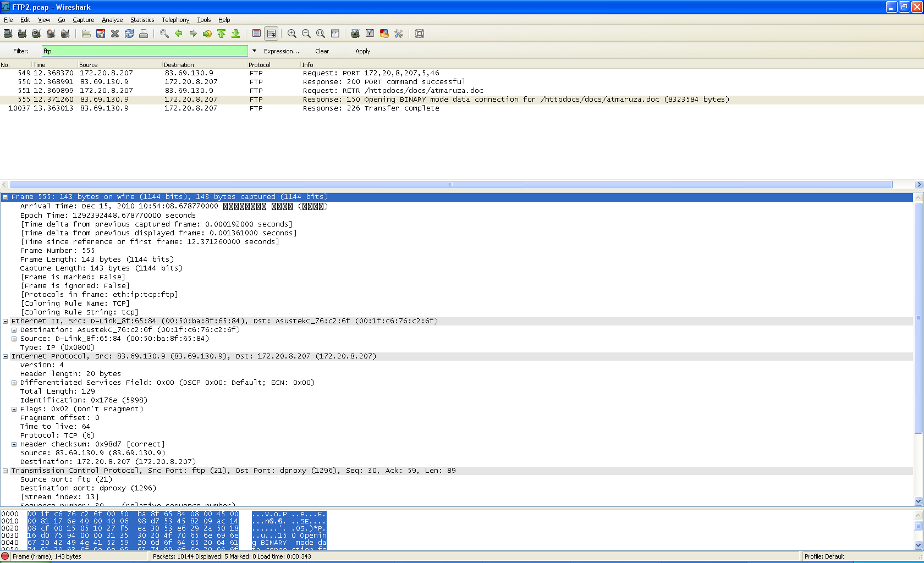Open the File menu
This screenshot has height=563, width=924.
8,20
